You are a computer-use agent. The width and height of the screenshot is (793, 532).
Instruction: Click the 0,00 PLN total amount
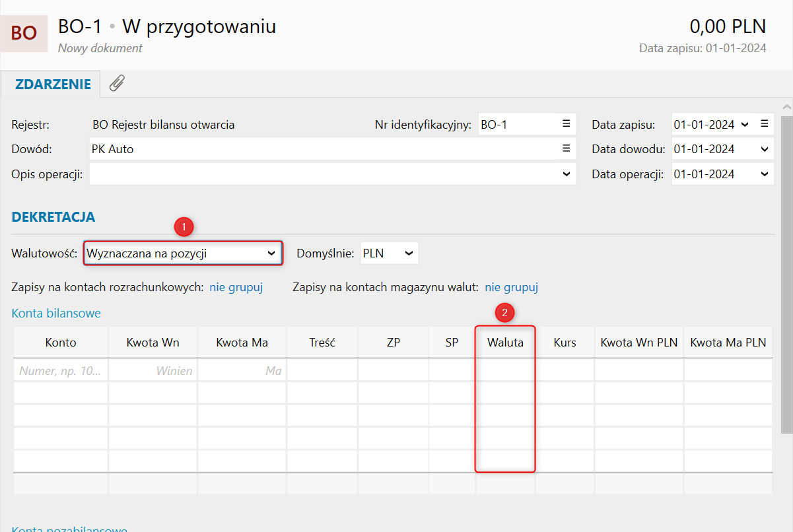tap(728, 26)
